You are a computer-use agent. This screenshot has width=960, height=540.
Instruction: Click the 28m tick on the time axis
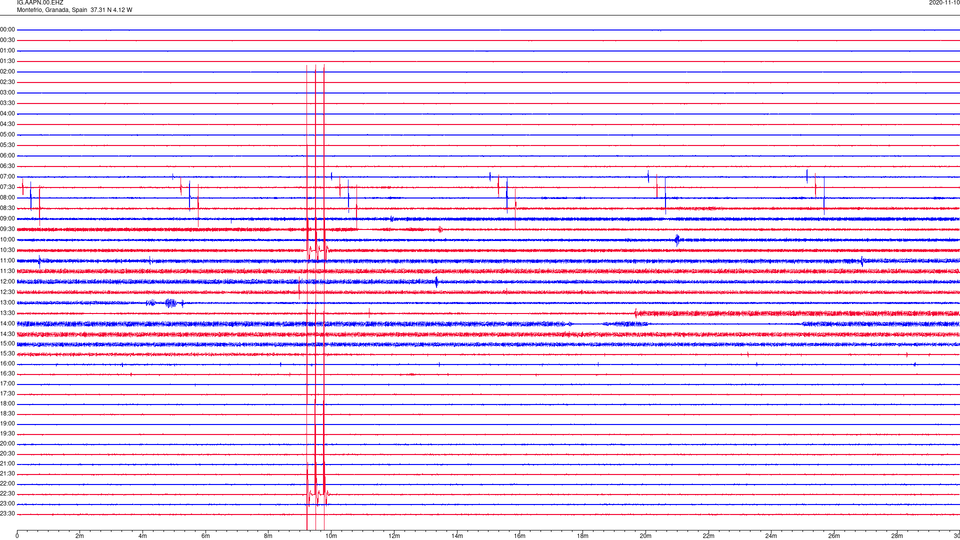[897, 536]
